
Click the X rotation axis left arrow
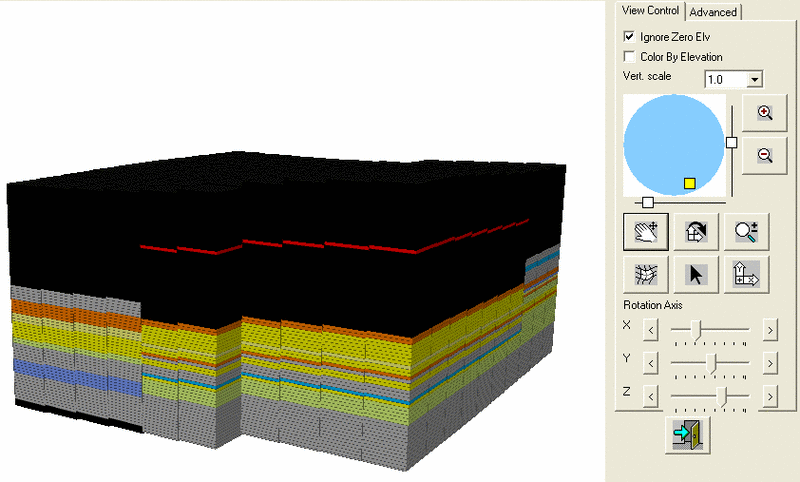pos(651,330)
